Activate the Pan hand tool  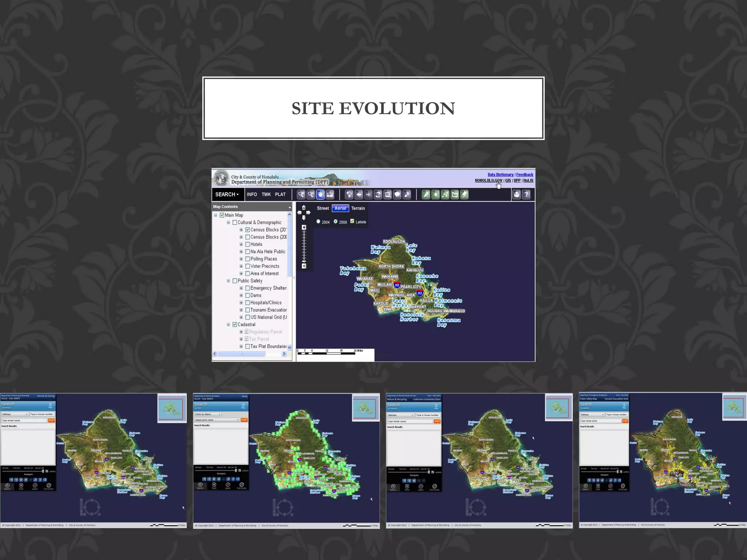320,195
